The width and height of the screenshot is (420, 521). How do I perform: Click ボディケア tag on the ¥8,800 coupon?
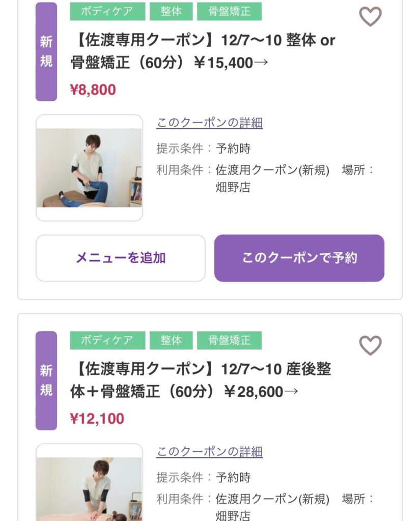point(107,12)
